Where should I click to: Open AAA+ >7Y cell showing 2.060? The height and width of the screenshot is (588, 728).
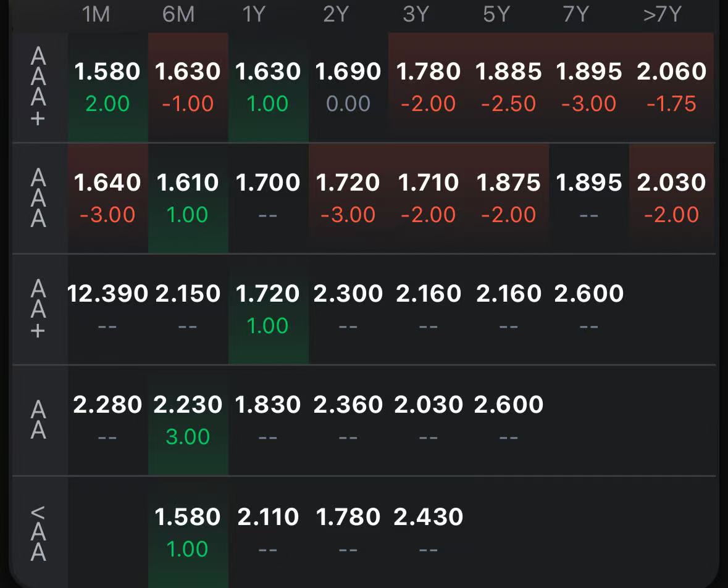tap(671, 87)
